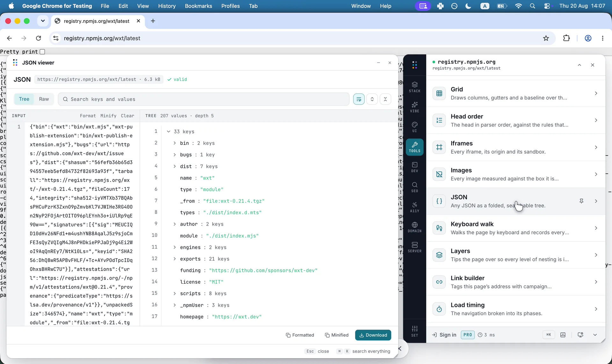Expand the 'exports' node in the tree

tap(175, 259)
